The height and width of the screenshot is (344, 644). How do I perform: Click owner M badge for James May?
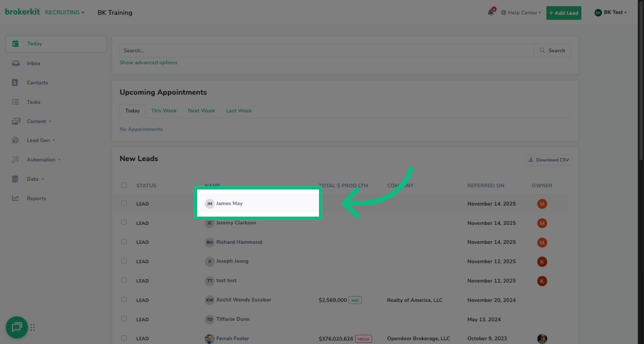coord(542,204)
